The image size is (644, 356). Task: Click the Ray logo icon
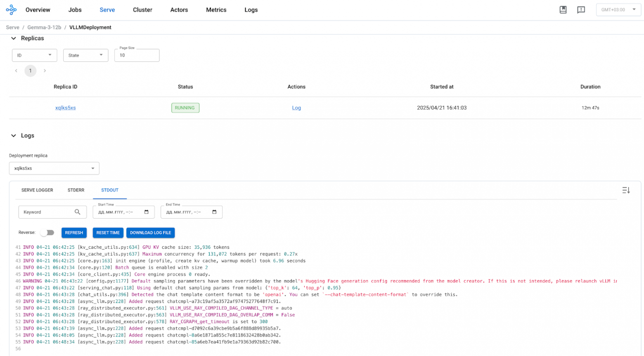pos(11,10)
